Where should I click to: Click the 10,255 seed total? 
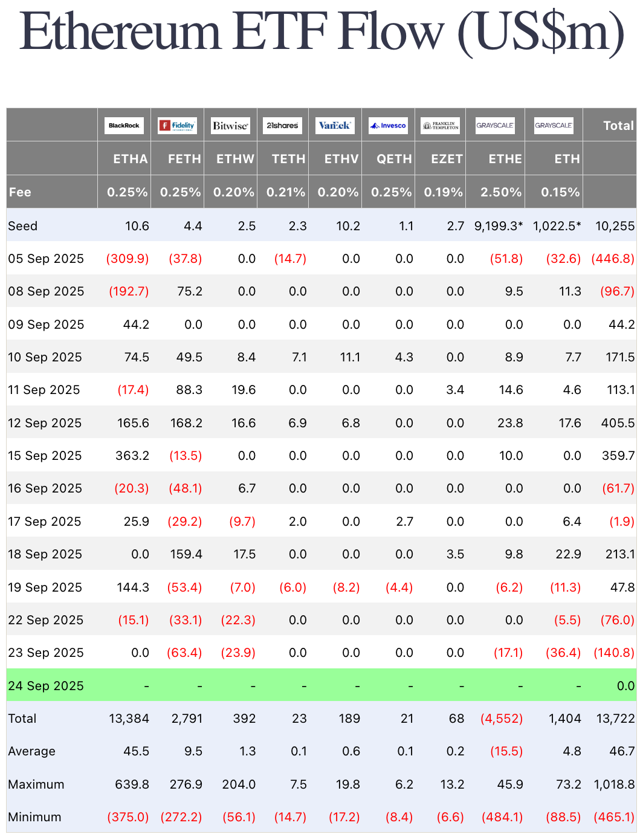pyautogui.click(x=615, y=226)
